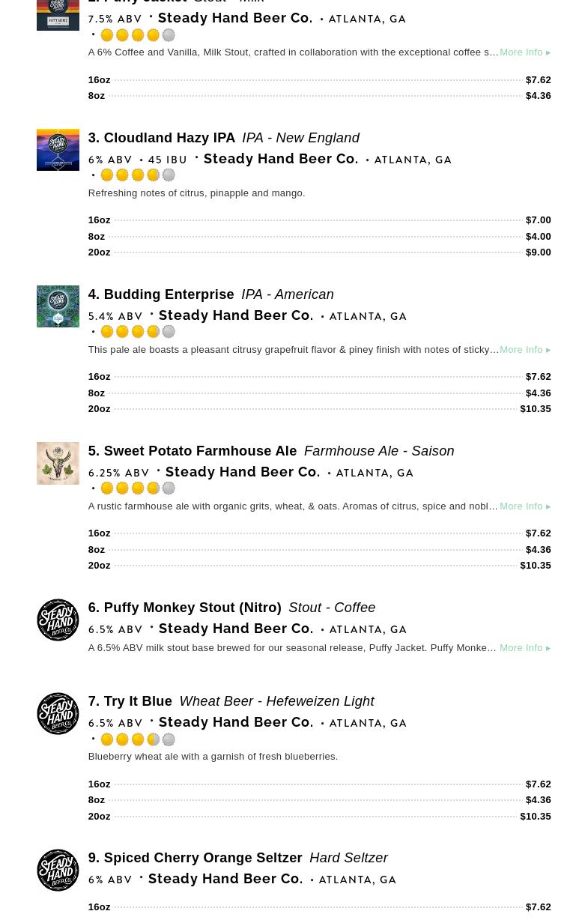This screenshot has width=588, height=920.
Task: Open the Spiced Cherry Orange Seltzer title
Action: coord(202,858)
